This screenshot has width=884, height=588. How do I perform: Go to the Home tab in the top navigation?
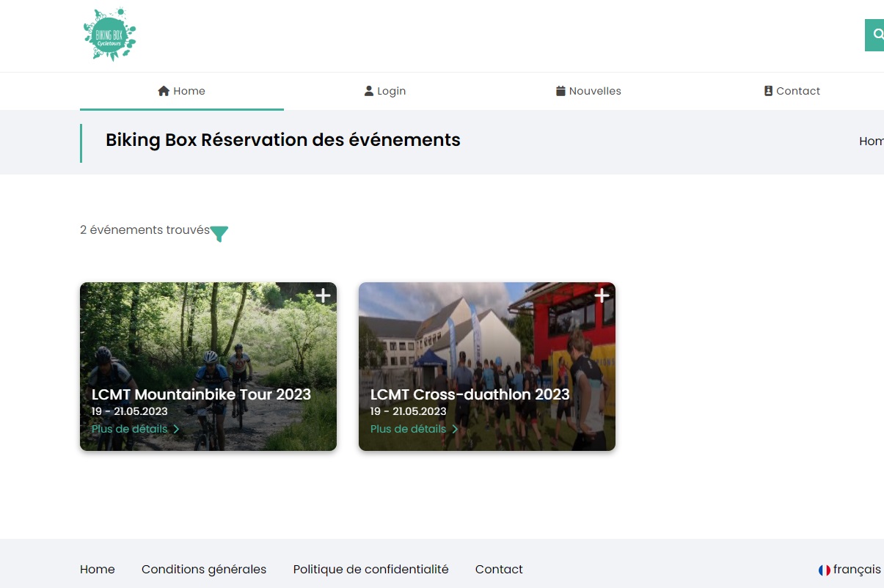(182, 91)
